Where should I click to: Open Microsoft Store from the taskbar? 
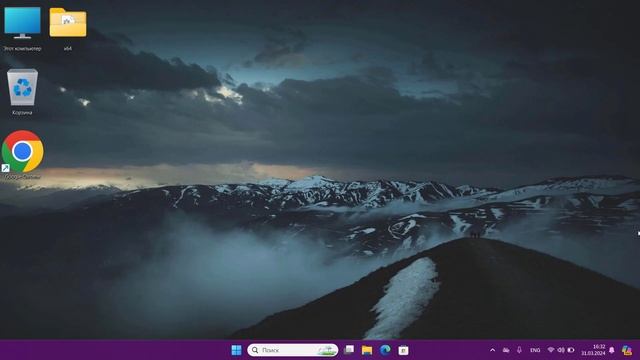point(403,350)
